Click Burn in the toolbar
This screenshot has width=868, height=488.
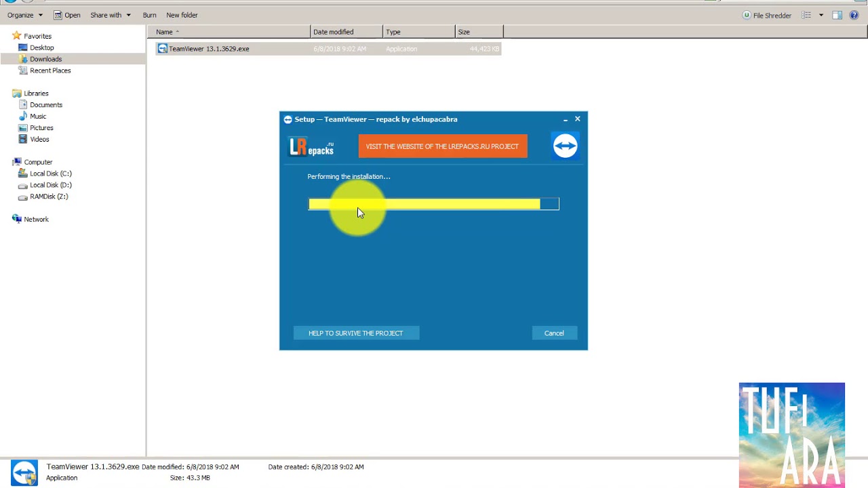[149, 15]
